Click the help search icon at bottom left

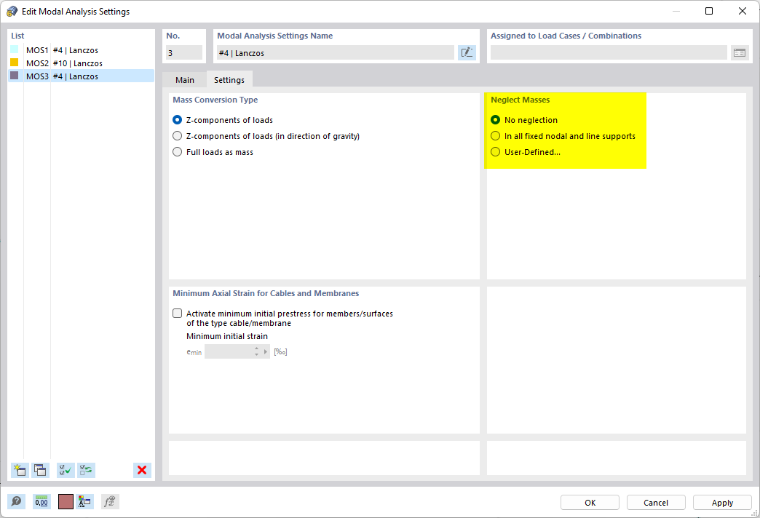[16, 502]
